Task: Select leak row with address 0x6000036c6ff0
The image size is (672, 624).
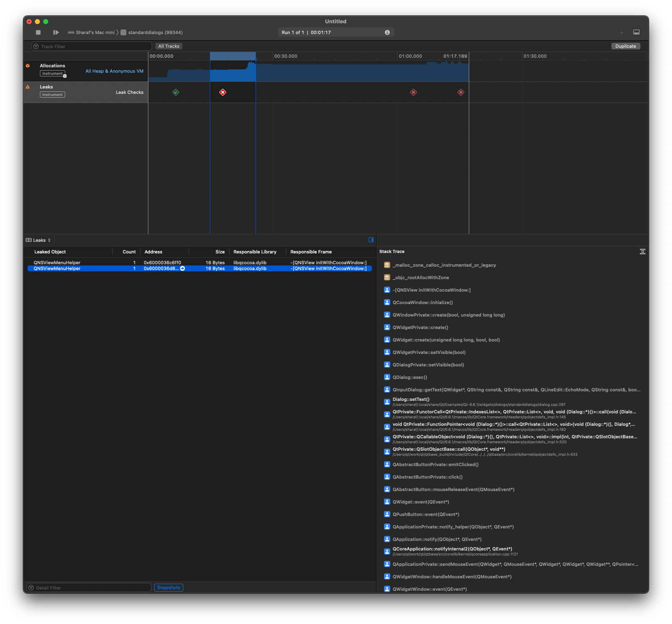Action: [199, 263]
